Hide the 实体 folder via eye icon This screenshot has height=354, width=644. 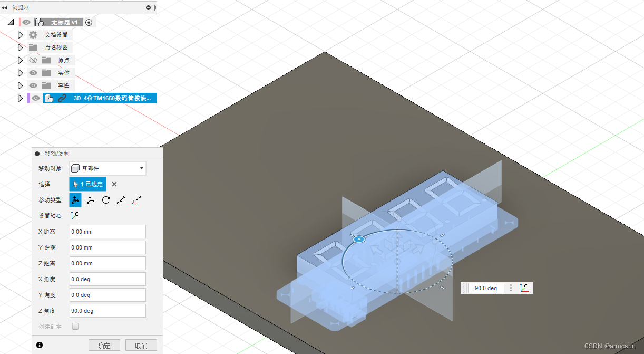coord(33,73)
